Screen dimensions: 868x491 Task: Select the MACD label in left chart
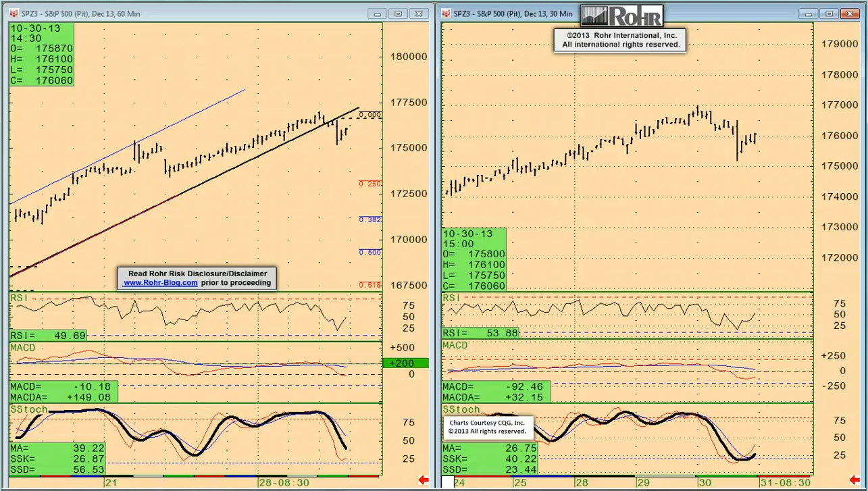(22, 348)
